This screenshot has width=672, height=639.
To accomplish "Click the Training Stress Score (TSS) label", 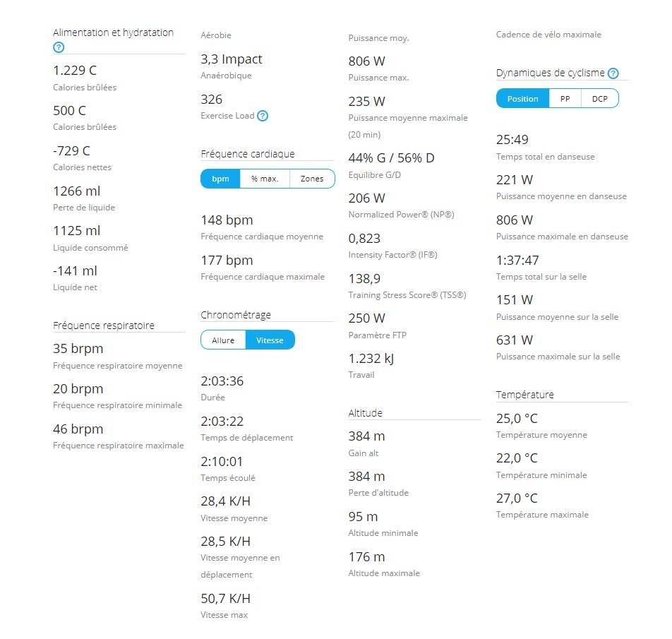I will [407, 295].
